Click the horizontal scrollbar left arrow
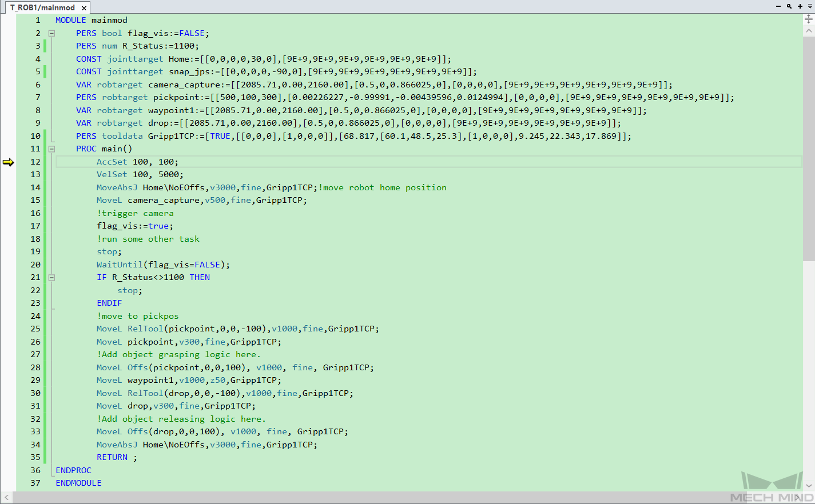This screenshot has width=815, height=504. tap(6, 498)
